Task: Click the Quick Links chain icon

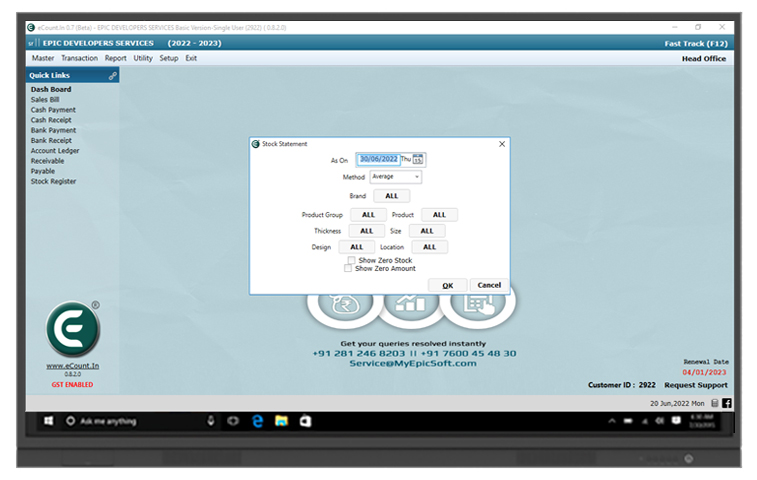Action: 112,76
